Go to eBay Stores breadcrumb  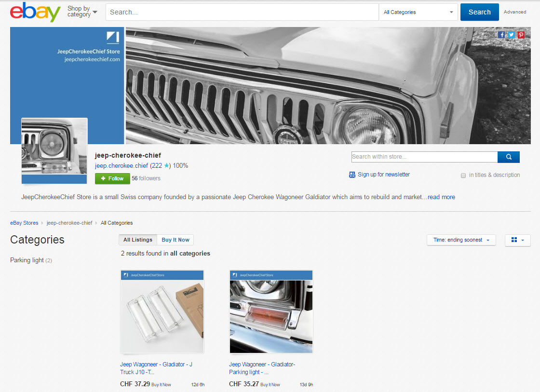(x=24, y=223)
